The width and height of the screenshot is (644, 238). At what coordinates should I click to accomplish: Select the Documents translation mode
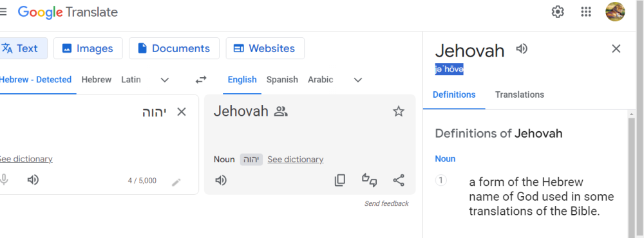[x=174, y=48]
